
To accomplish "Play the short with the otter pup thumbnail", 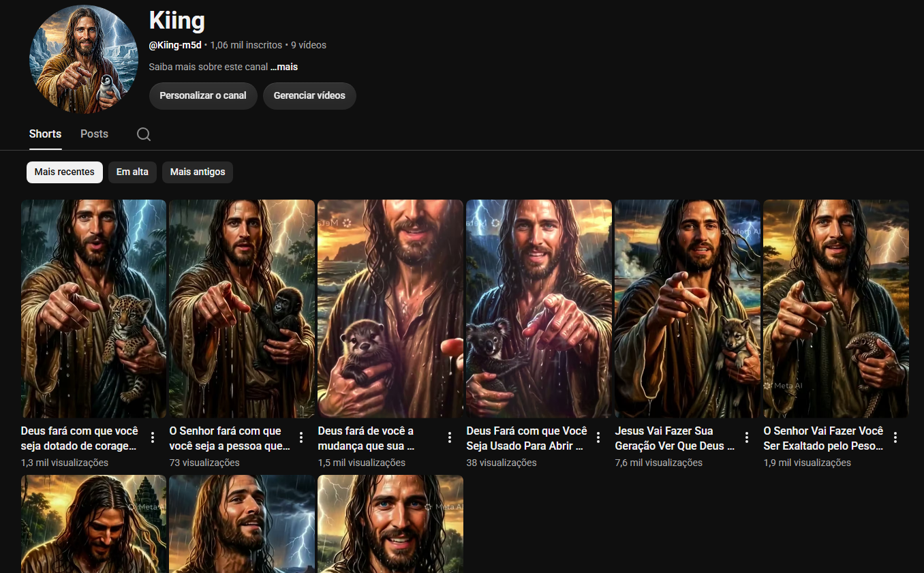I will click(x=390, y=309).
